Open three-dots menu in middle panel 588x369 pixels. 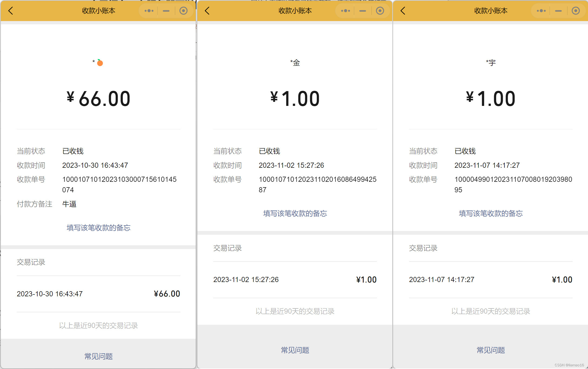[346, 11]
